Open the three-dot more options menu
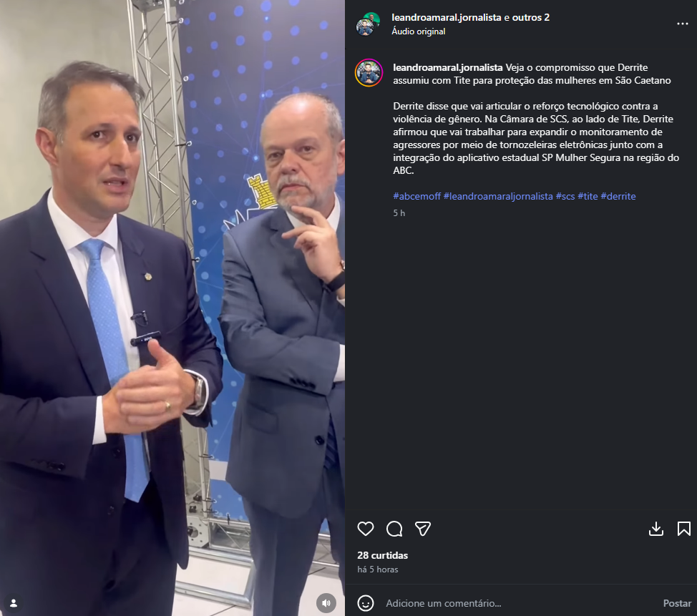 [x=683, y=24]
